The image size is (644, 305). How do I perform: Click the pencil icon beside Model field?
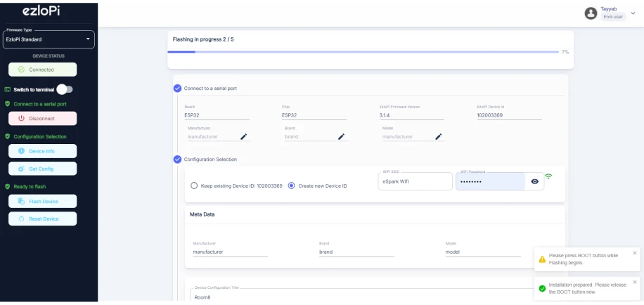tap(438, 136)
